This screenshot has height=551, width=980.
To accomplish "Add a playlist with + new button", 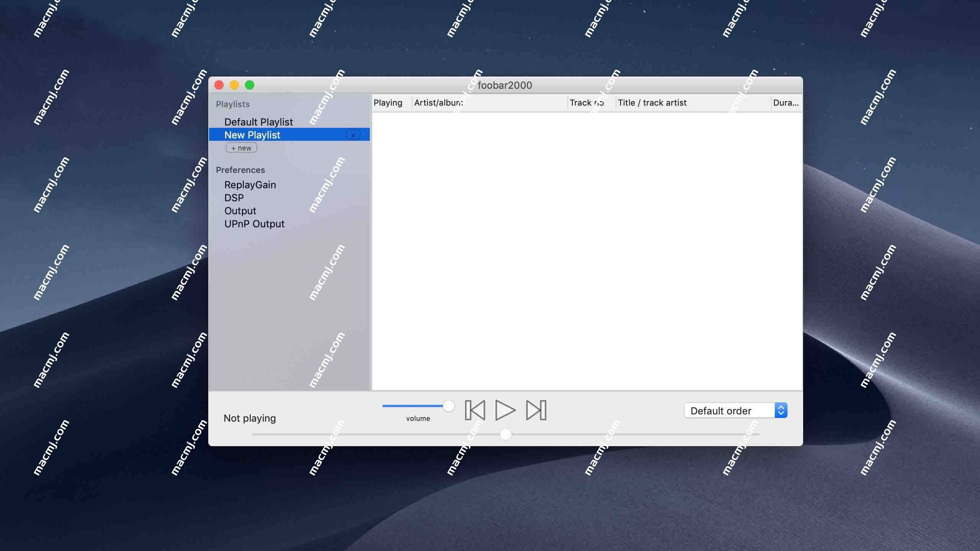I will click(241, 148).
